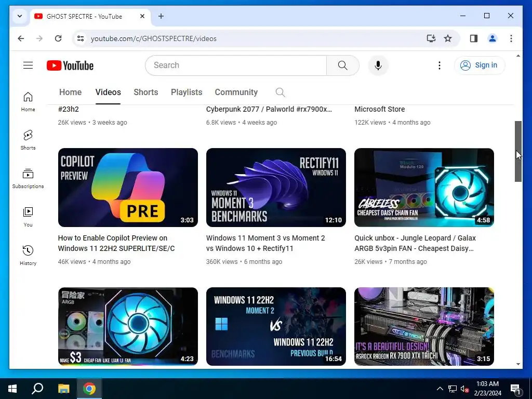Open Subscriptions in the left sidebar
532x399 pixels.
pyautogui.click(x=28, y=179)
